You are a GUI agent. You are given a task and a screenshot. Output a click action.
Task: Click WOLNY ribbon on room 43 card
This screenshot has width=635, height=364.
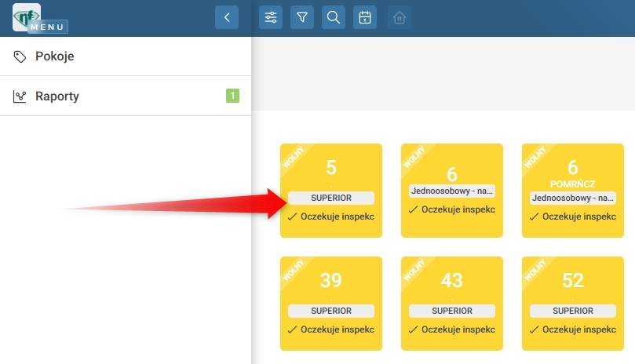[414, 270]
